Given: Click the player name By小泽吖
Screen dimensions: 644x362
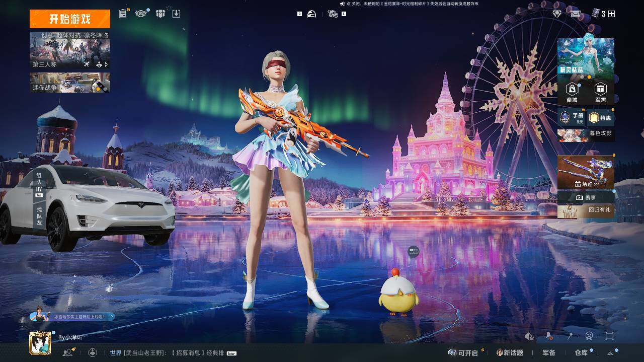Looking at the screenshot, I should tap(70, 337).
